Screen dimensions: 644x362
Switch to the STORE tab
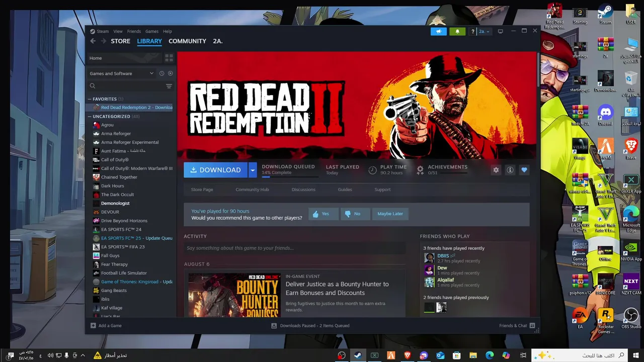pos(121,41)
